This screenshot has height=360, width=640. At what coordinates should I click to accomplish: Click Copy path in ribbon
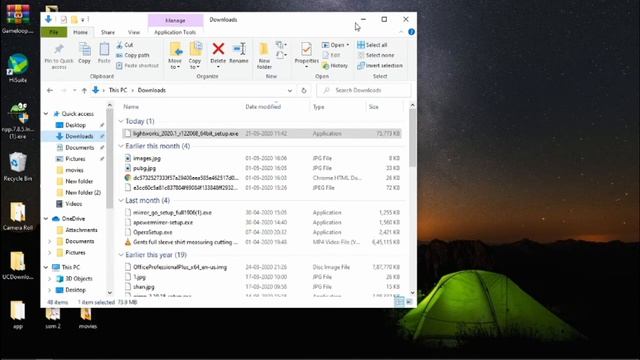(x=133, y=55)
